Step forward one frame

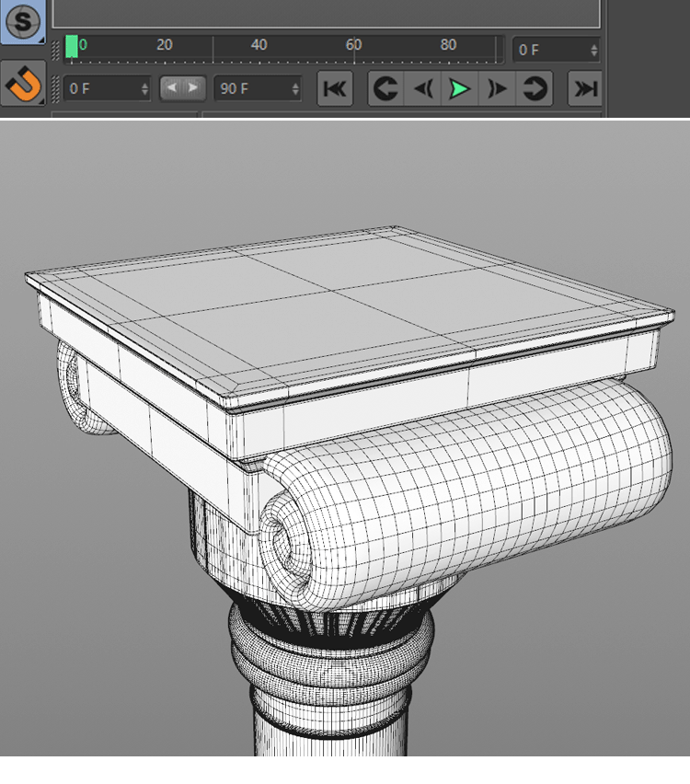coord(497,88)
